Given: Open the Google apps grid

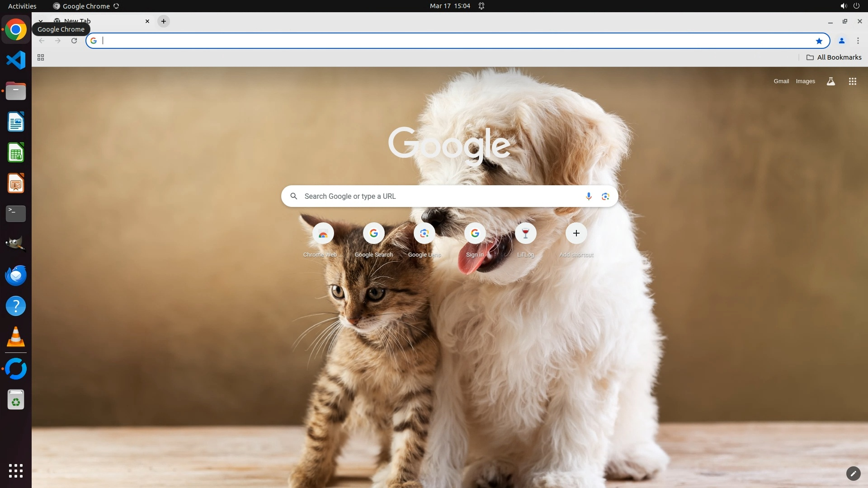Looking at the screenshot, I should click(x=852, y=81).
